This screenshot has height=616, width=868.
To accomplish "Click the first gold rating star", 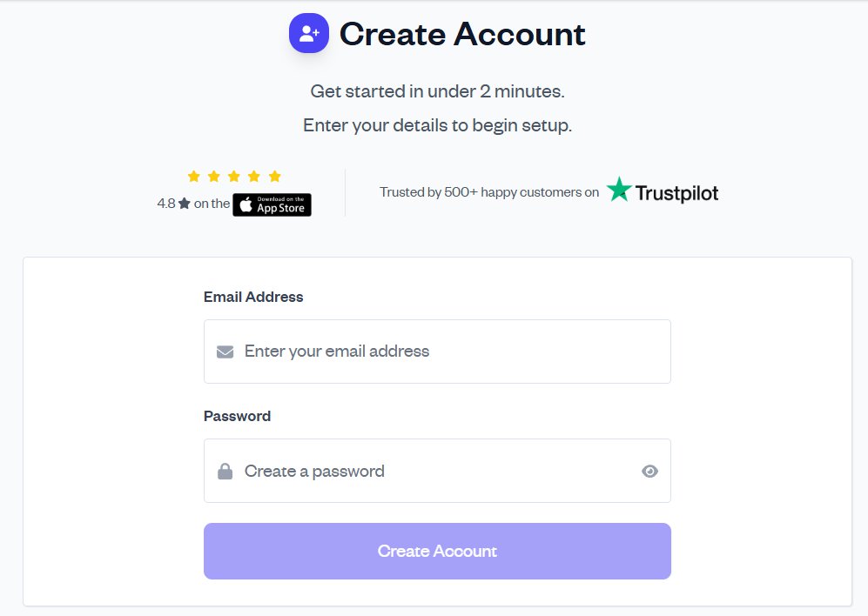I will [x=194, y=177].
